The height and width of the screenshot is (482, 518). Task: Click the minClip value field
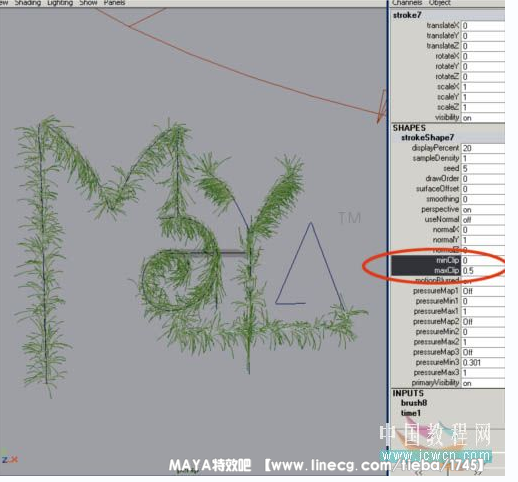pyautogui.click(x=483, y=260)
